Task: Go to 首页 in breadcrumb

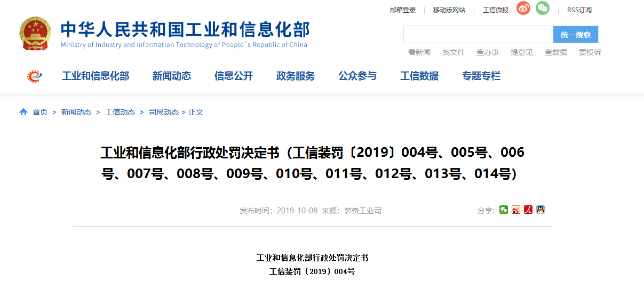Action: point(40,112)
